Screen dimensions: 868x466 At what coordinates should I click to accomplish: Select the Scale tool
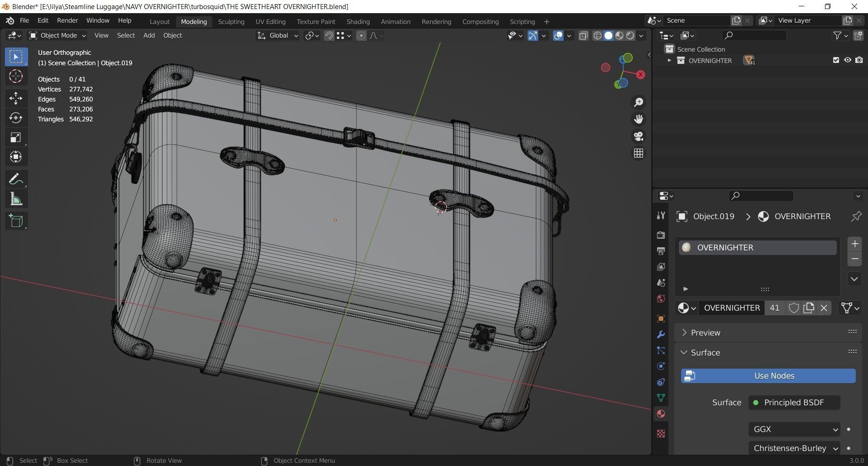16,137
